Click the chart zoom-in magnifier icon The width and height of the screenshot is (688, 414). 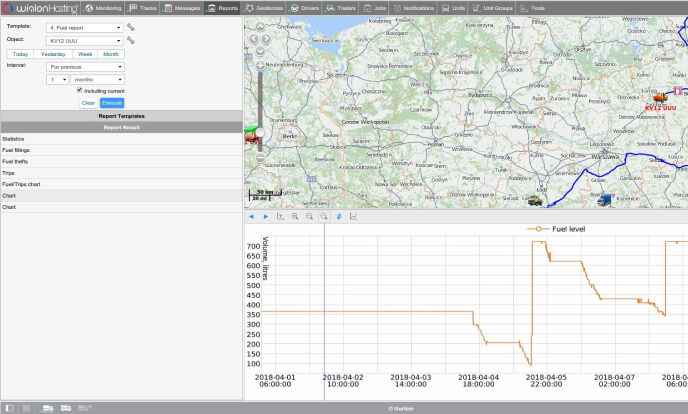(x=295, y=216)
